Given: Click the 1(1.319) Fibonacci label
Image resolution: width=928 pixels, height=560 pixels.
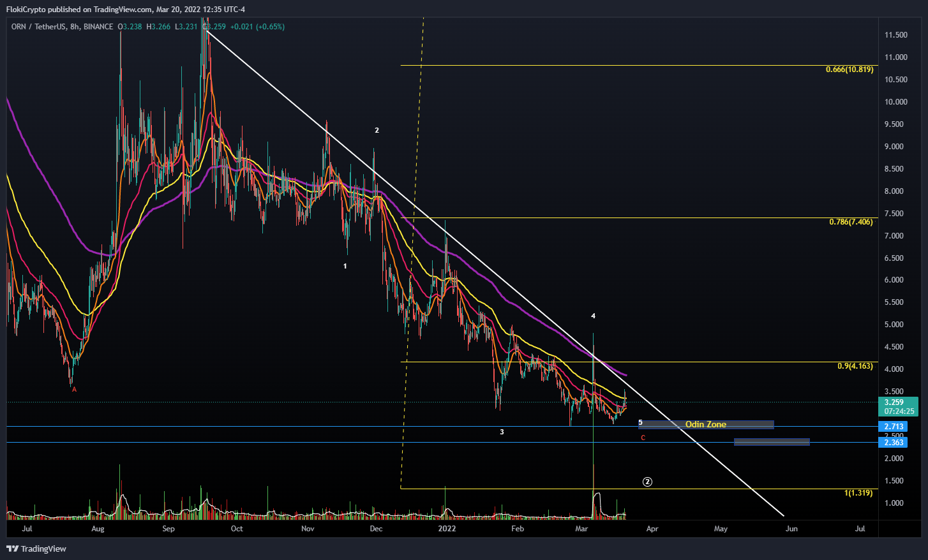Looking at the screenshot, I should click(x=858, y=493).
